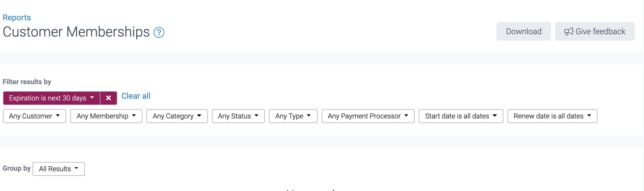This screenshot has height=191, width=644.
Task: Open Any Payment Processor dropdown
Action: coord(368,116)
